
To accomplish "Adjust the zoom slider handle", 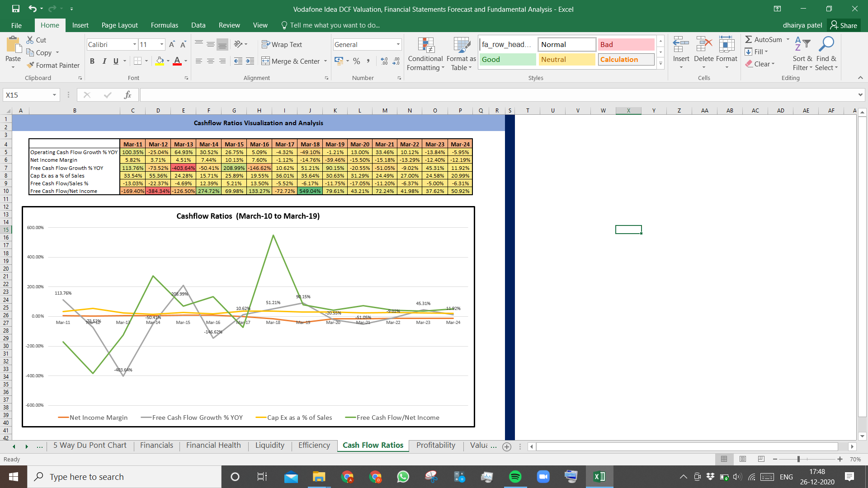I will point(798,459).
